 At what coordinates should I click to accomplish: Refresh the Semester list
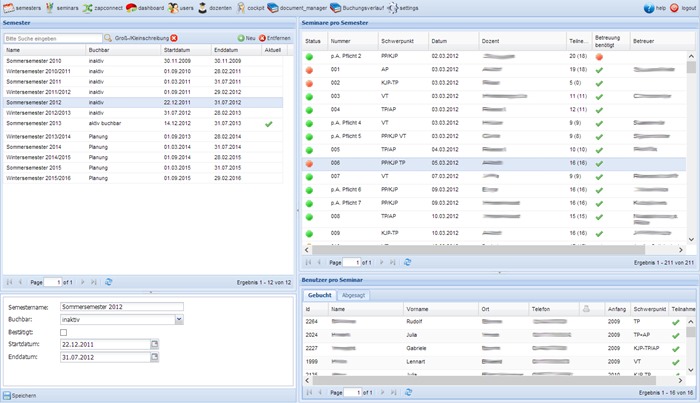[x=108, y=282]
